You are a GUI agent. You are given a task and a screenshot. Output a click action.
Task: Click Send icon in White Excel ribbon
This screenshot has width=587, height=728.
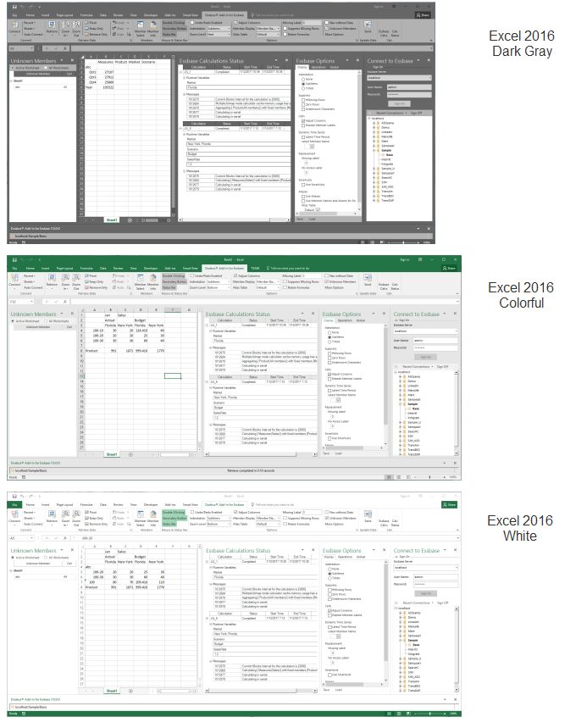tap(368, 514)
